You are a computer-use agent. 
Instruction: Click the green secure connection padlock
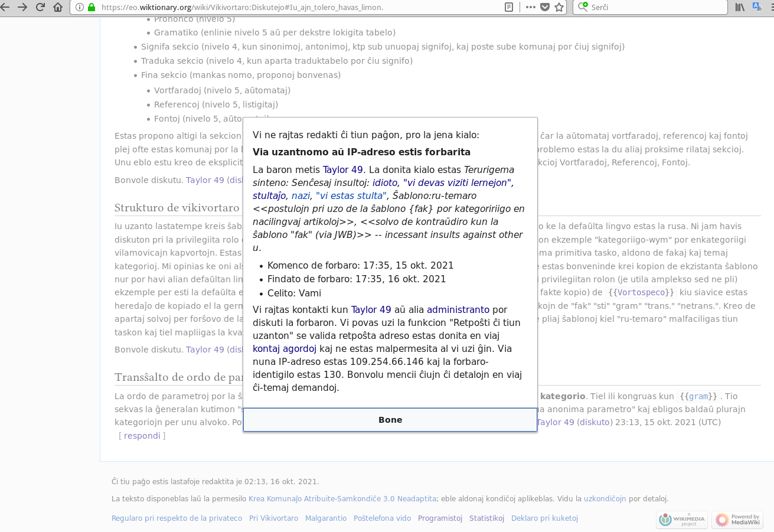[91, 7]
